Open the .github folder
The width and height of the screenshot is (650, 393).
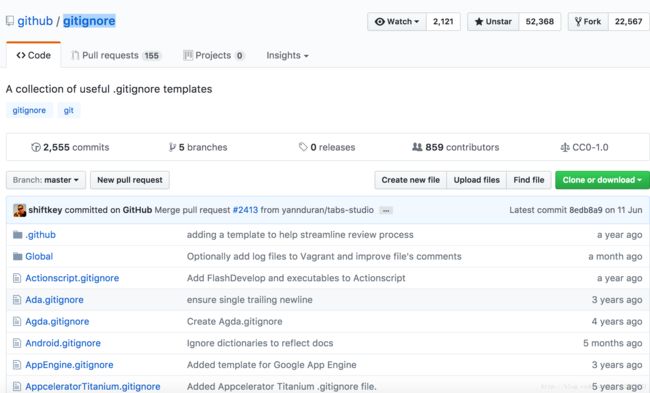(41, 235)
